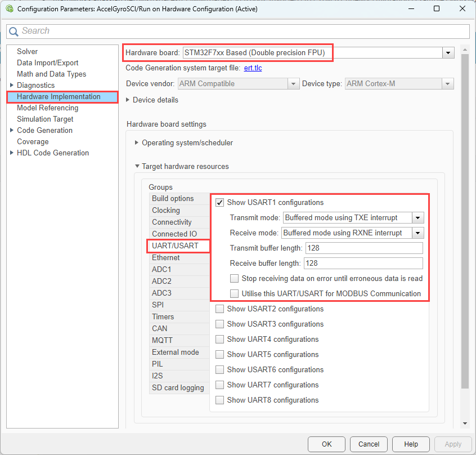Click the Transmit buffer length field

click(363, 248)
